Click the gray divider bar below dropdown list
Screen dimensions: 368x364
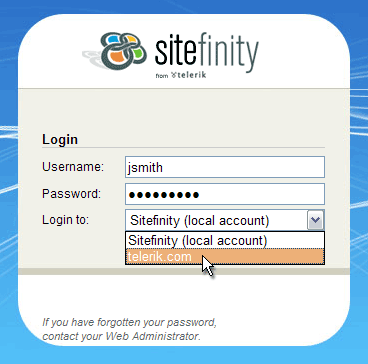(184, 271)
